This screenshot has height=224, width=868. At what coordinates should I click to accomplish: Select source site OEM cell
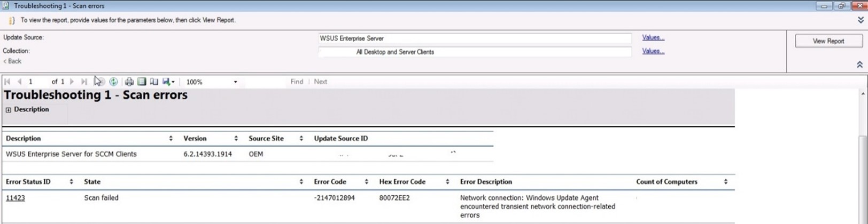(x=256, y=154)
